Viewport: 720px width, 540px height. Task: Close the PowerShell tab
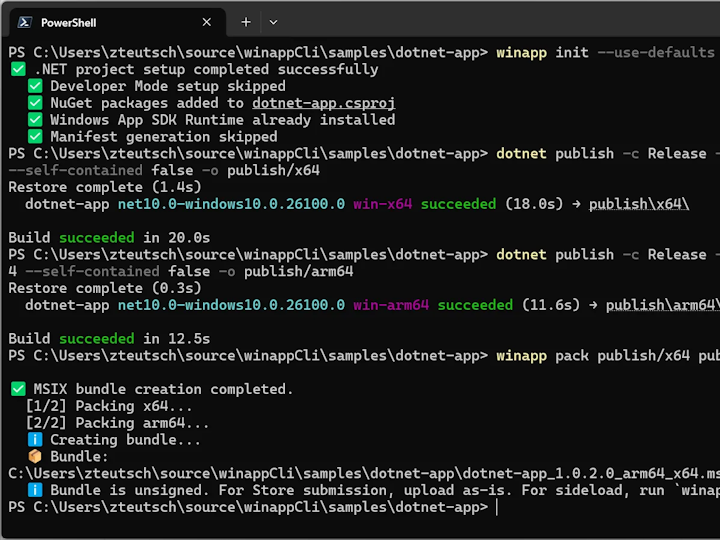pyautogui.click(x=207, y=22)
